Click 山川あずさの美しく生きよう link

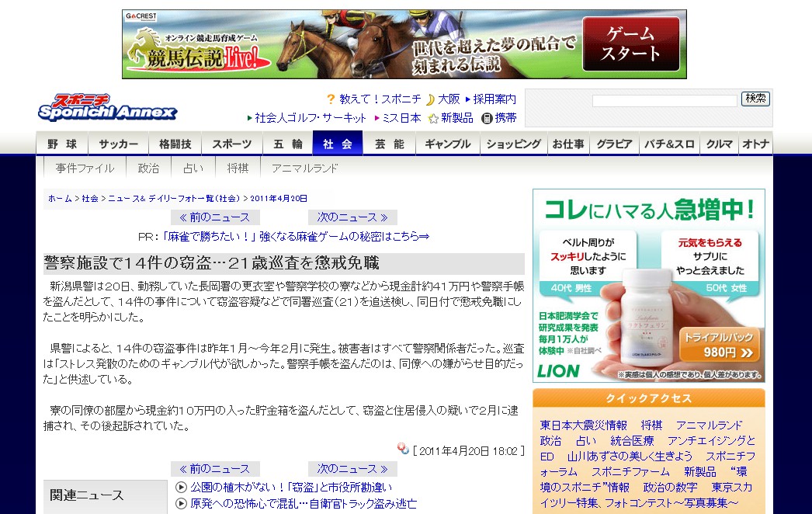coord(630,457)
